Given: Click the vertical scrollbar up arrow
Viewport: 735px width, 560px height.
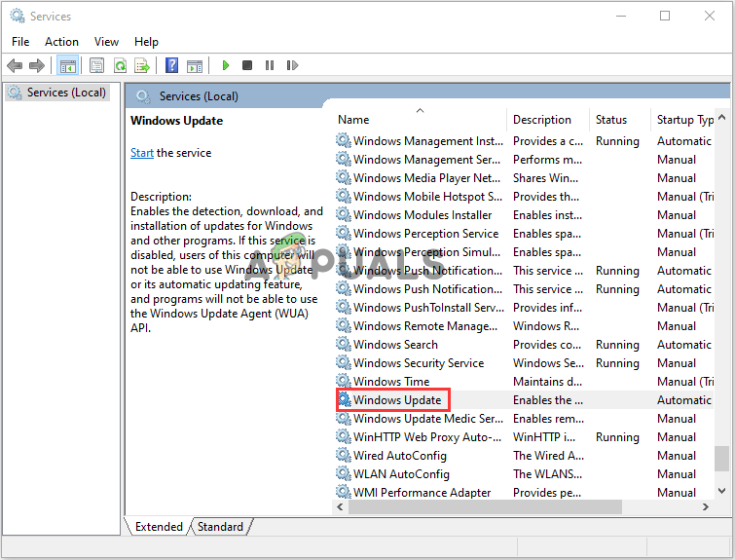Looking at the screenshot, I should [x=722, y=117].
